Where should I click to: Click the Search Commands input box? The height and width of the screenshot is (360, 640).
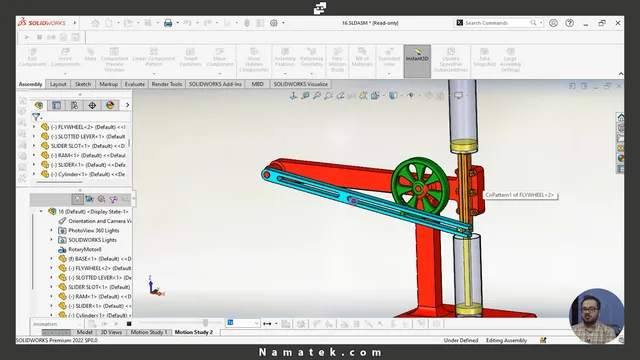click(x=497, y=23)
